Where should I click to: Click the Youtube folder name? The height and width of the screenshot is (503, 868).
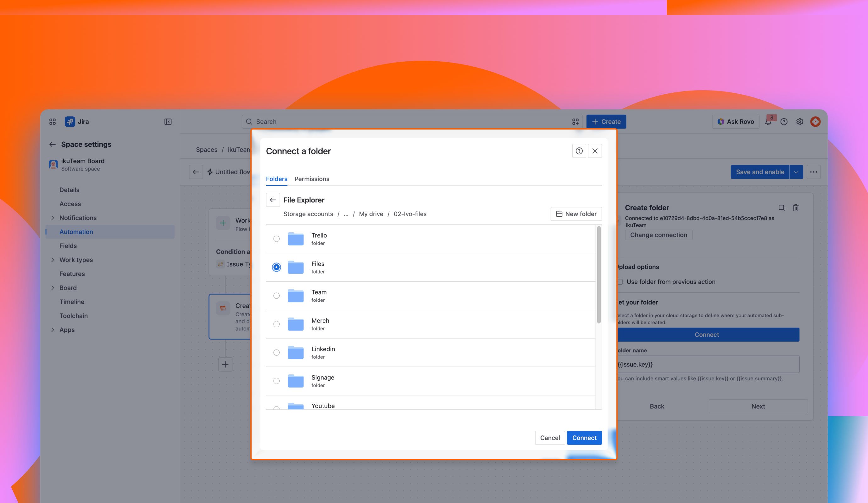323,406
